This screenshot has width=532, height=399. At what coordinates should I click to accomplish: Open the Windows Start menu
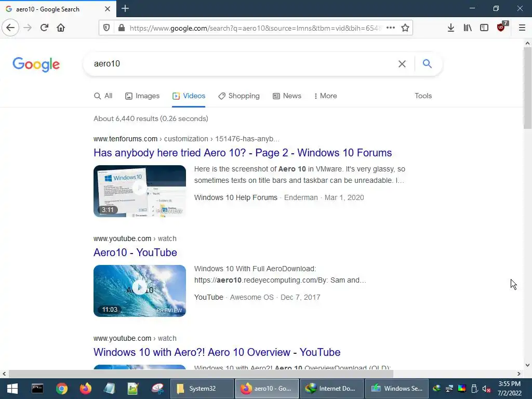pyautogui.click(x=12, y=389)
